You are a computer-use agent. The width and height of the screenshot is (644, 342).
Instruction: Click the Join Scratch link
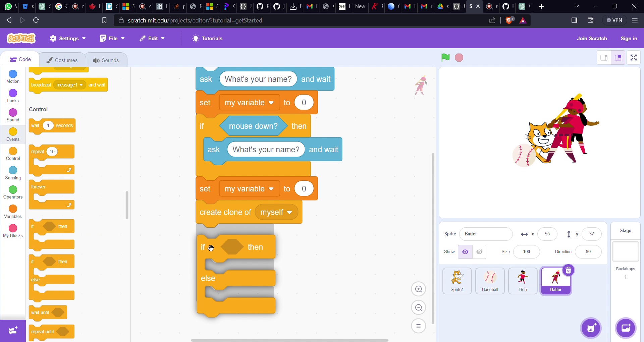[x=592, y=39]
